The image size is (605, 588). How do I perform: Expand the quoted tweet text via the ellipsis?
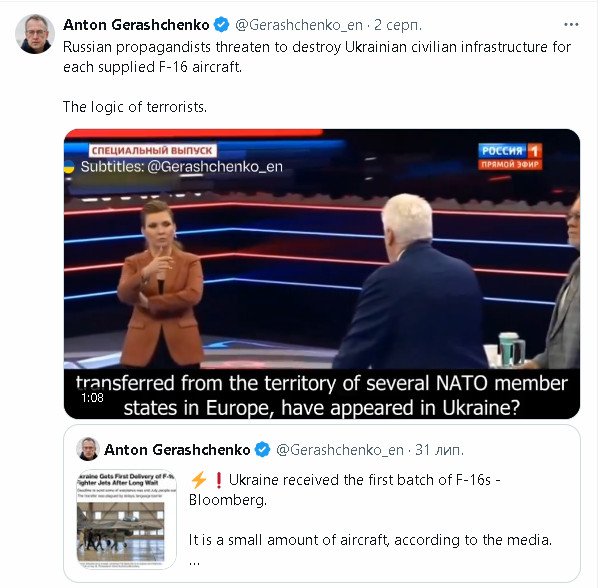point(193,561)
